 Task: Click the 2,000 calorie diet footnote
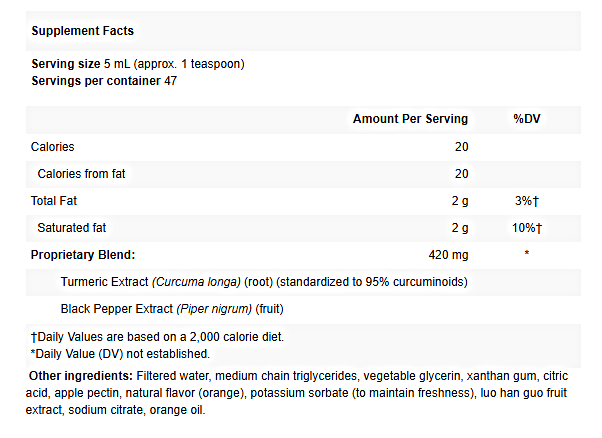[157, 337]
